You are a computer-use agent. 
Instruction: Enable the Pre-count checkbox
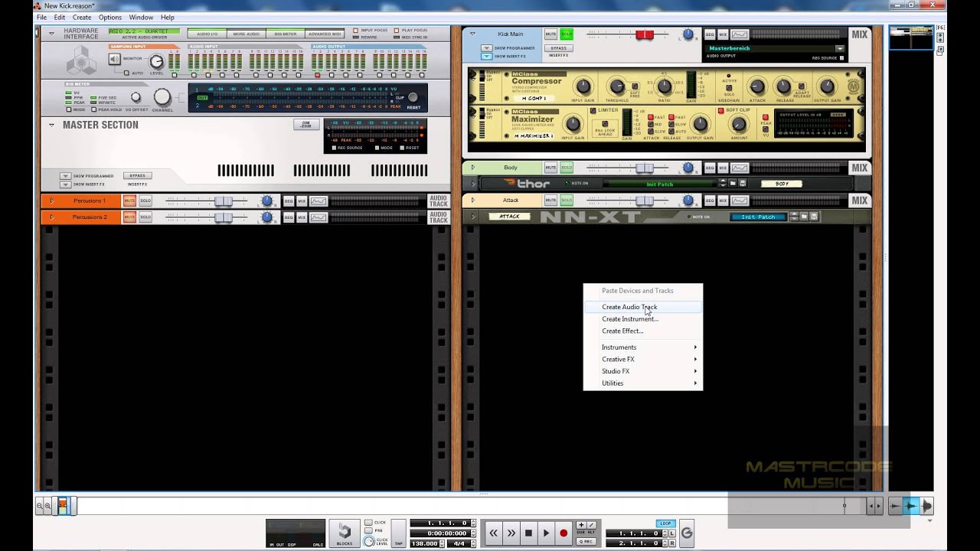coord(369,530)
